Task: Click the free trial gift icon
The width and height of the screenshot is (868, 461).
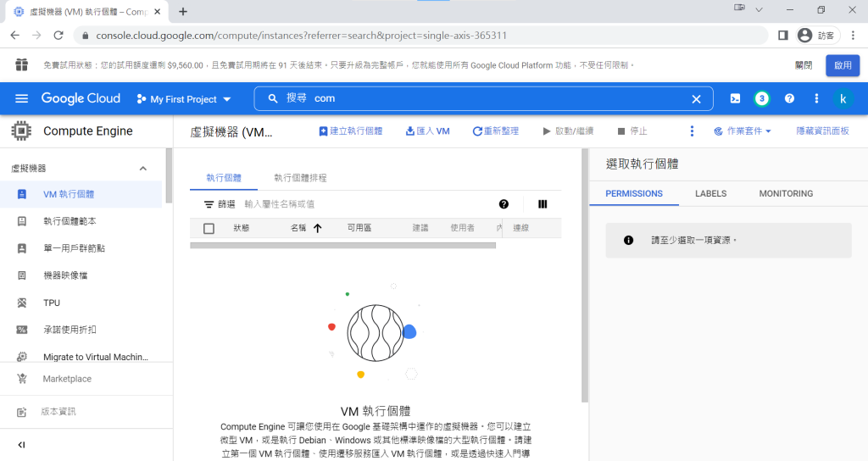Action: 21,64
